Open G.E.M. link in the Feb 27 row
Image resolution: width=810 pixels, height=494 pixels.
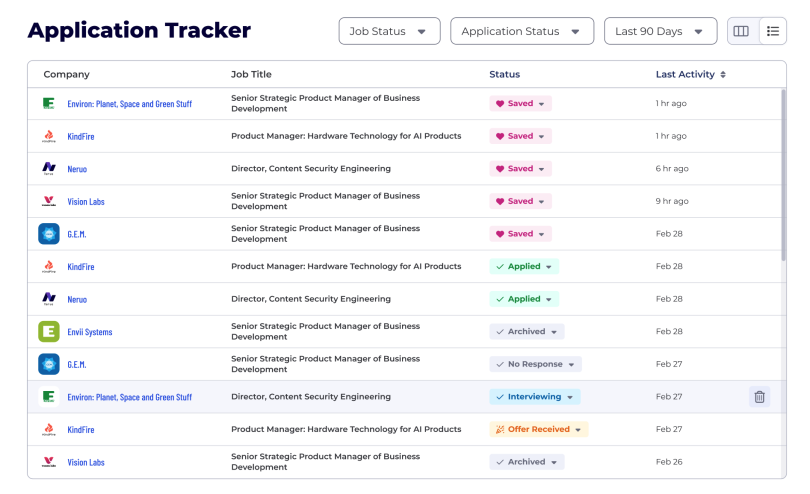(x=76, y=364)
